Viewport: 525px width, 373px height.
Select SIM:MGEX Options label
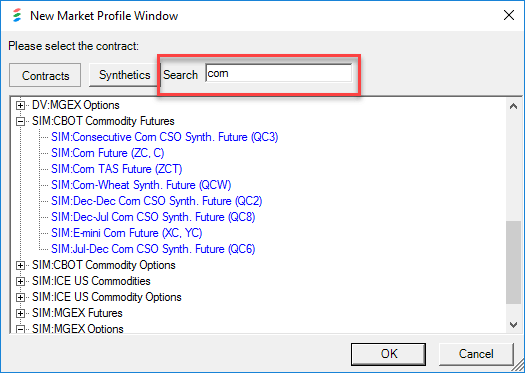point(78,328)
